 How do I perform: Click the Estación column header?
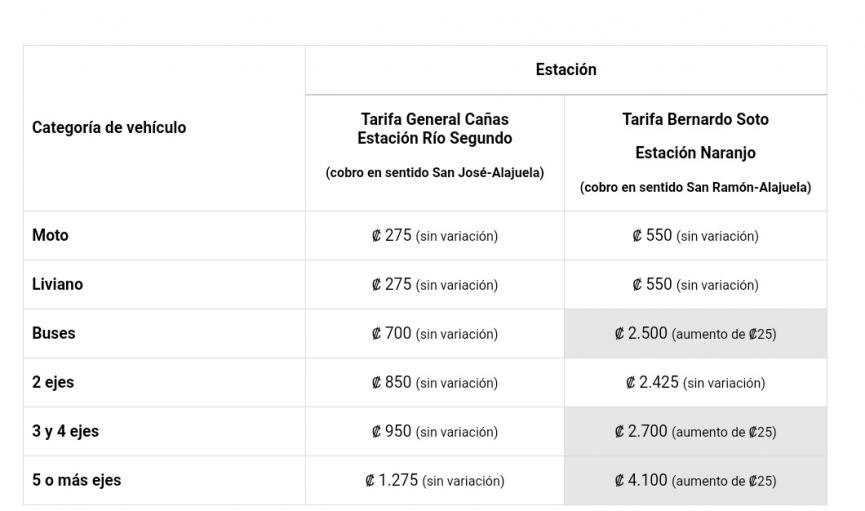566,70
